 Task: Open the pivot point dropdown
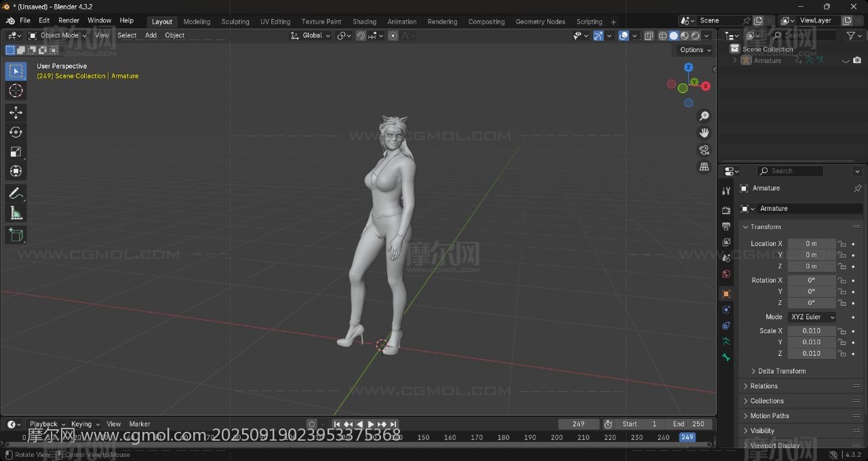coord(344,35)
